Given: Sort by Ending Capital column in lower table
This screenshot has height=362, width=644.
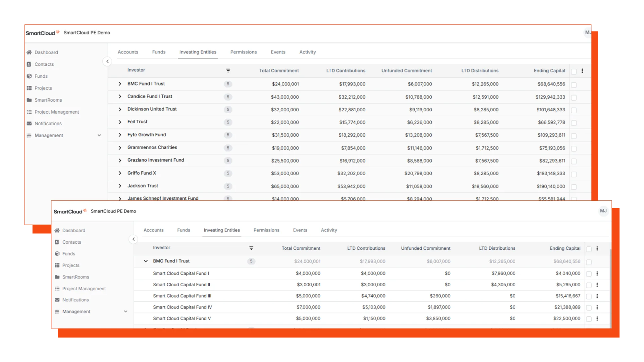Looking at the screenshot, I should click(x=565, y=248).
